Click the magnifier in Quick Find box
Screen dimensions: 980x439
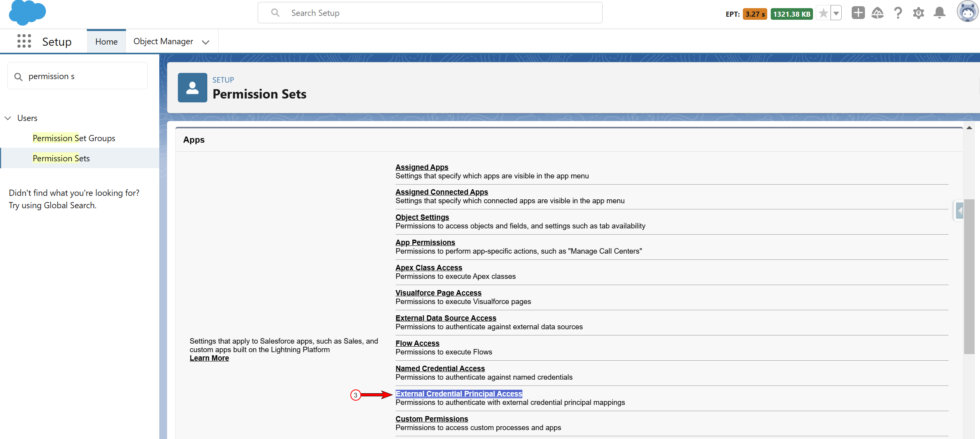pos(18,77)
